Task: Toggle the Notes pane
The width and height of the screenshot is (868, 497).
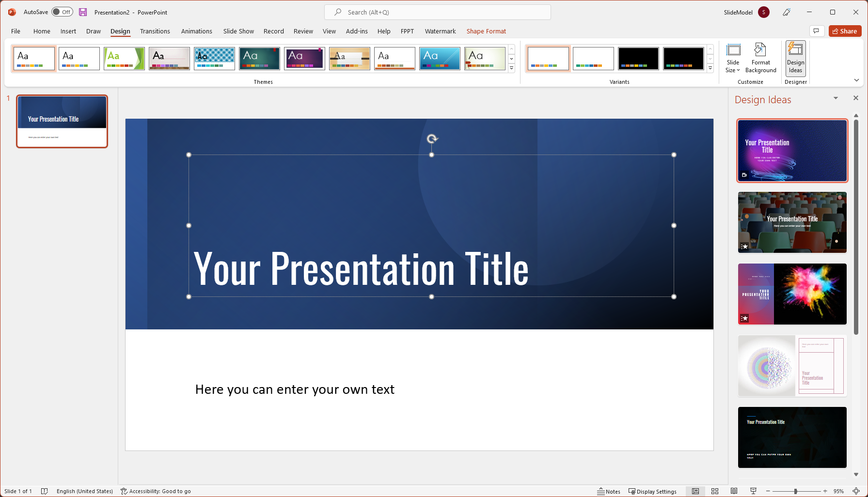Action: coord(609,491)
